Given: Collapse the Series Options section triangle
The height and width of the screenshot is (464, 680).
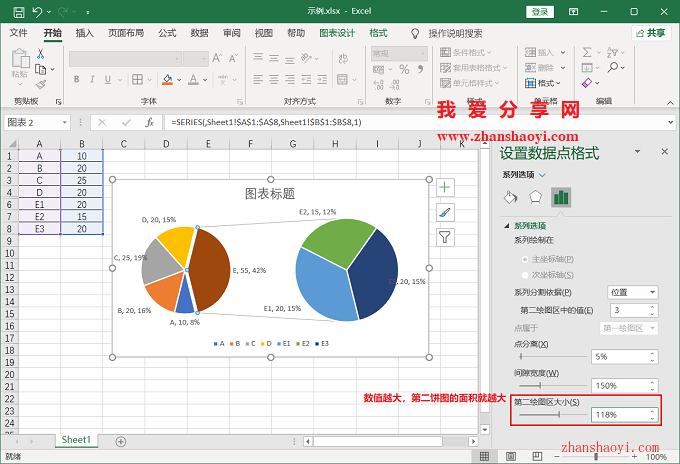Looking at the screenshot, I should click(x=506, y=225).
